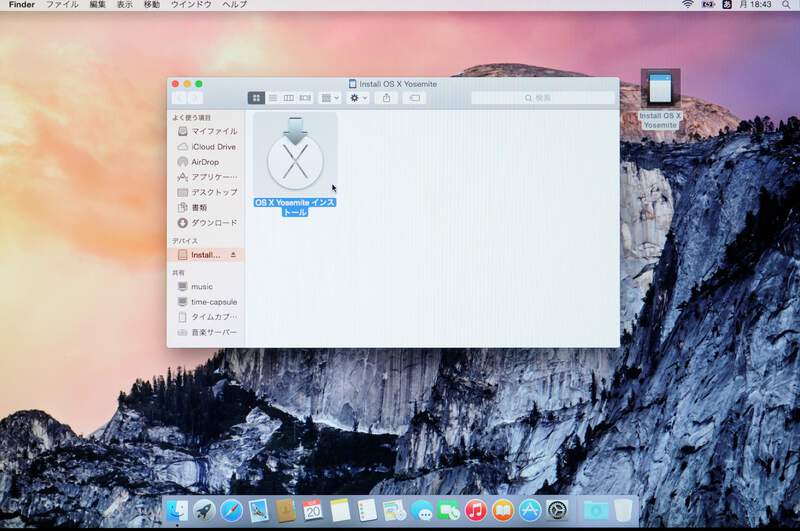Open Messages from the Dock

click(x=422, y=510)
